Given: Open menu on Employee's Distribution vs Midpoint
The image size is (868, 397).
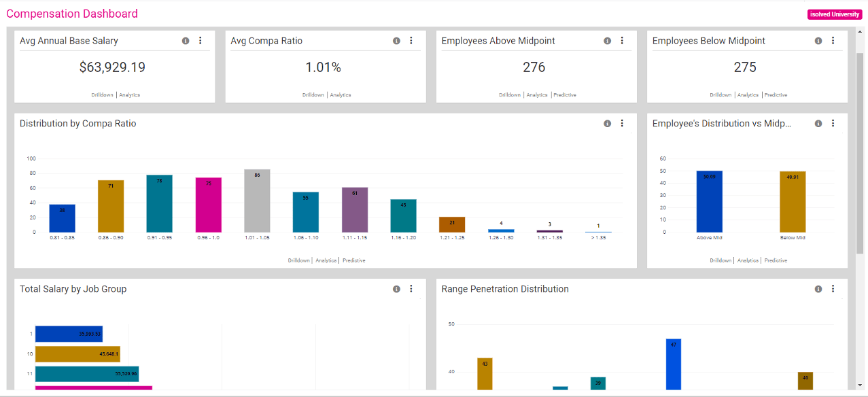Looking at the screenshot, I should coord(833,124).
